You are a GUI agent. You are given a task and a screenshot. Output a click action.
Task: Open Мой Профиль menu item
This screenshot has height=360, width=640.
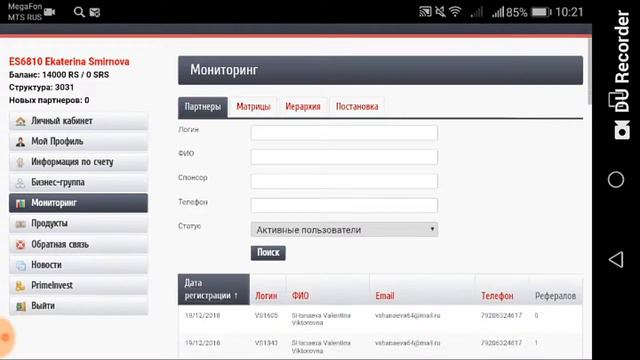pos(78,142)
